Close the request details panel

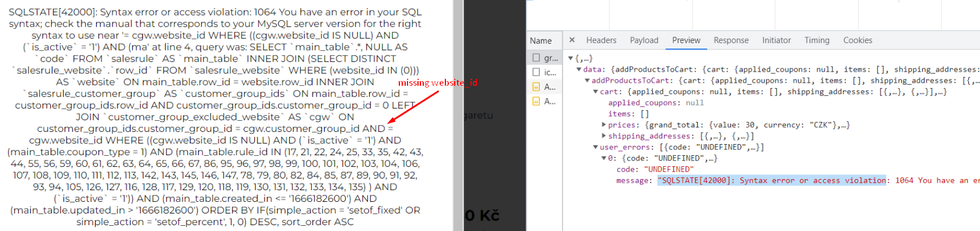pos(572,40)
